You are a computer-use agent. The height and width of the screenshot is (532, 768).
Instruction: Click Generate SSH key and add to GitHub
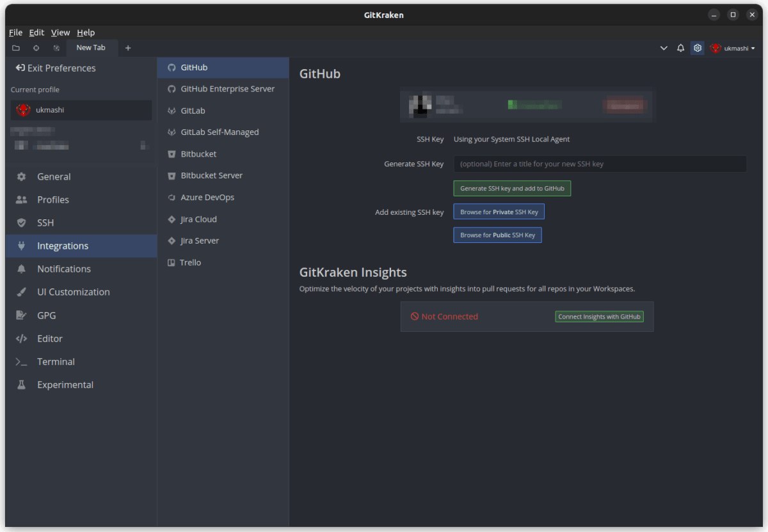pyautogui.click(x=512, y=189)
